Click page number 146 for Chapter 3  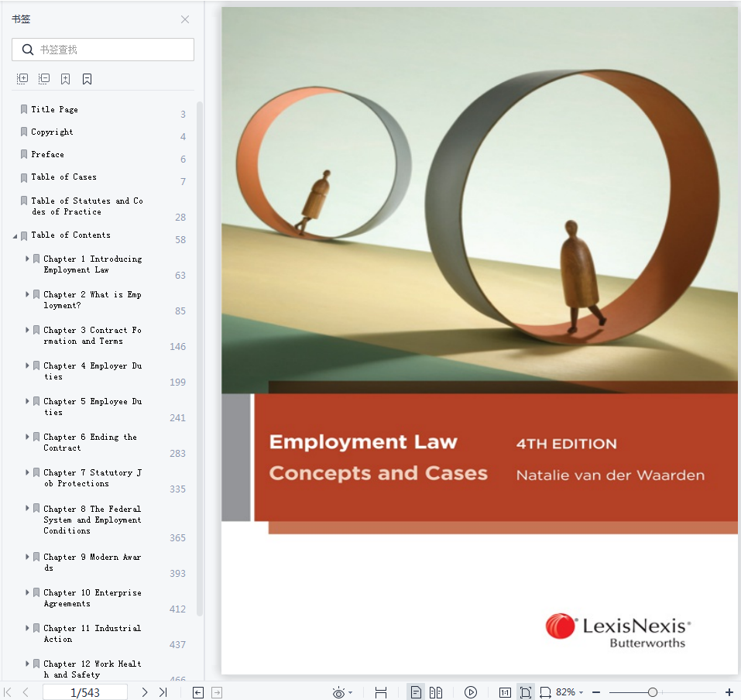(x=177, y=346)
